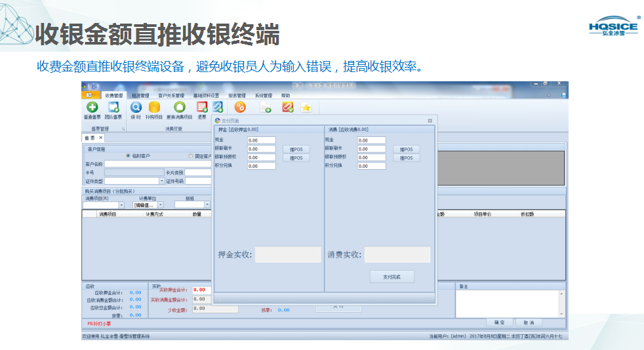Select the 续时 magnifier icon
The height and width of the screenshot is (350, 644).
pos(136,107)
